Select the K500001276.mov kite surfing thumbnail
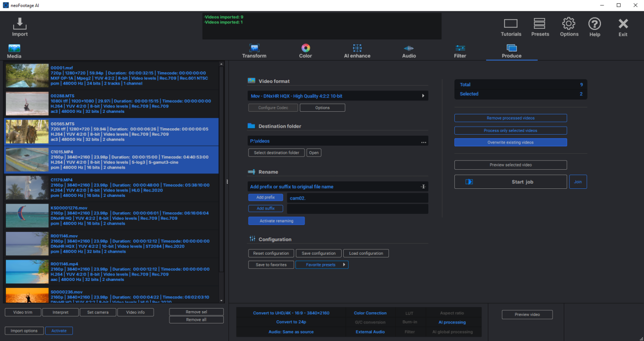 click(x=27, y=215)
